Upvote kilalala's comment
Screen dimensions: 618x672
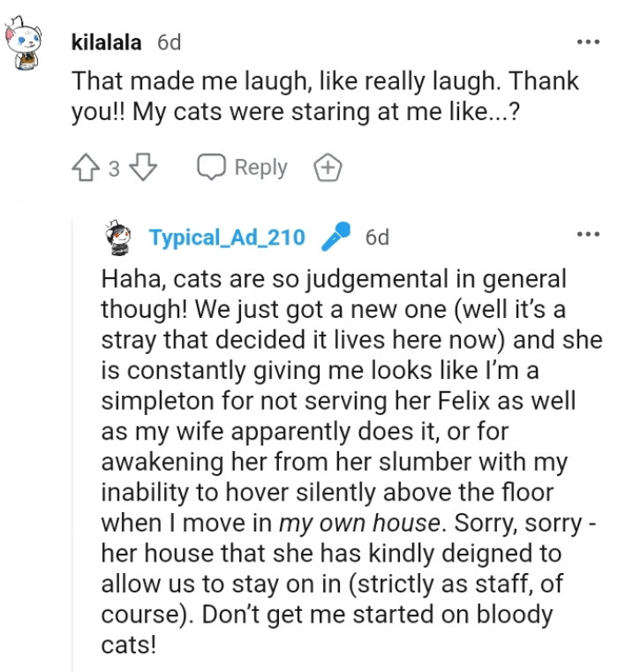pyautogui.click(x=86, y=168)
